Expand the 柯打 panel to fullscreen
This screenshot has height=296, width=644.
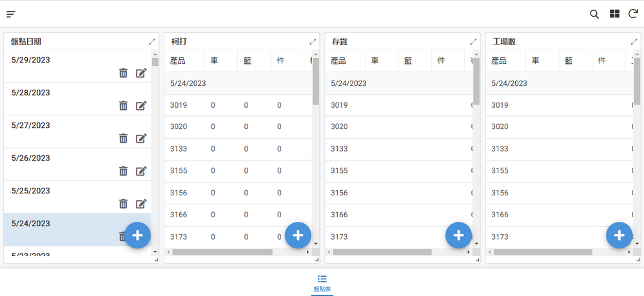[x=313, y=41]
